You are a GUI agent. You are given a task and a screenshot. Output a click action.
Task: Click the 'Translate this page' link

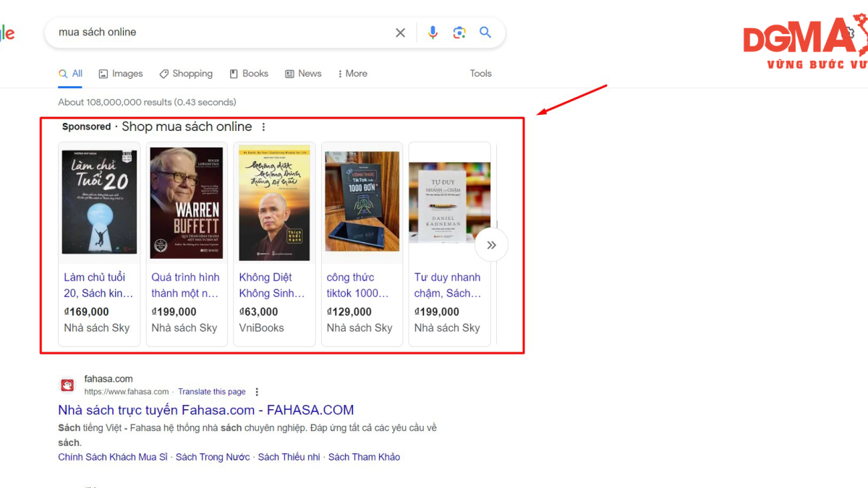(x=212, y=392)
